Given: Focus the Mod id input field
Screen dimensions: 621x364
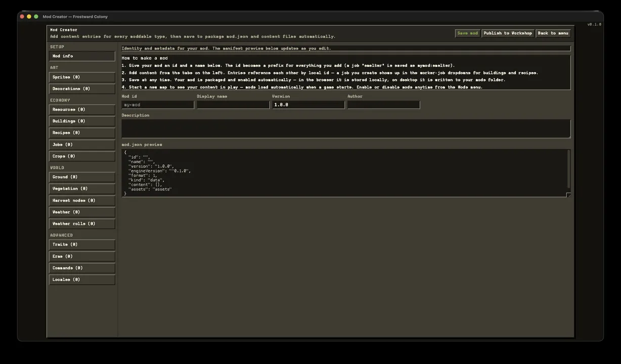Looking at the screenshot, I should (158, 105).
